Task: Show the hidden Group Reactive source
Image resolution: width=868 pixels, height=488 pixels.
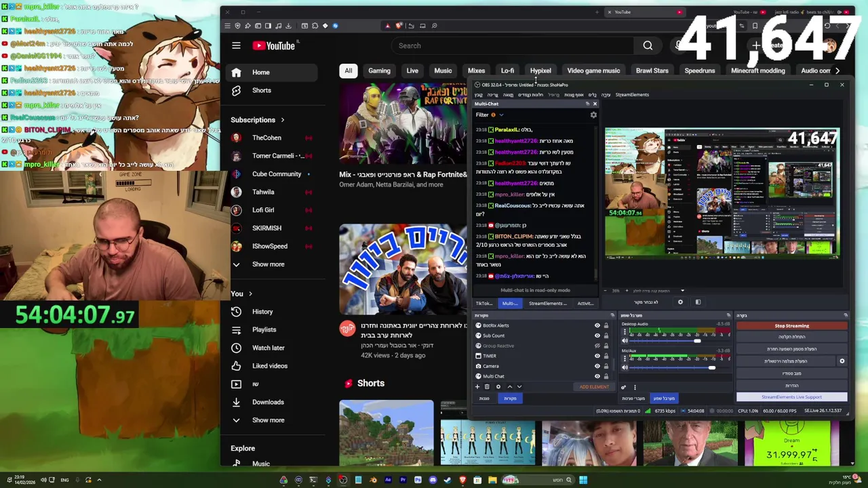Action: click(597, 346)
